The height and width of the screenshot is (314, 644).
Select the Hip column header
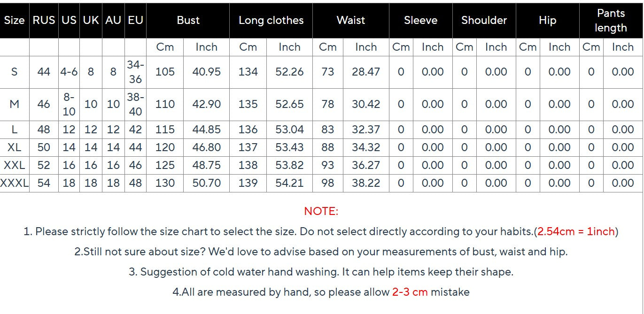pyautogui.click(x=547, y=21)
